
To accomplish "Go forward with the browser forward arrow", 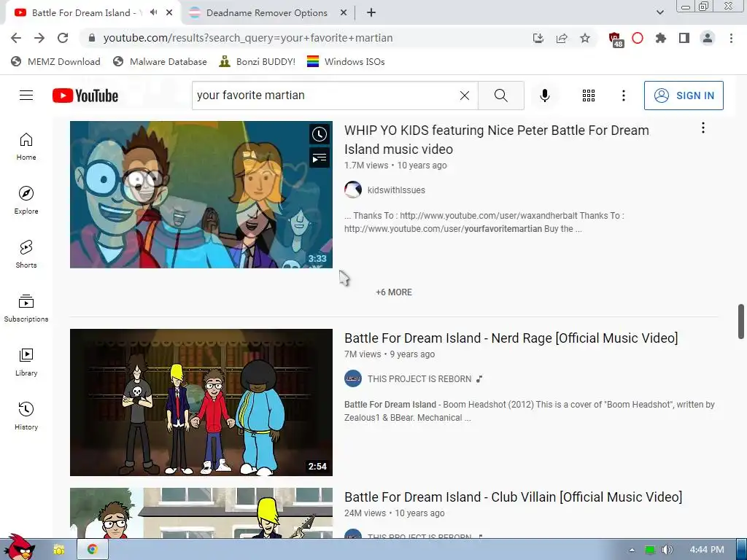I will point(39,38).
